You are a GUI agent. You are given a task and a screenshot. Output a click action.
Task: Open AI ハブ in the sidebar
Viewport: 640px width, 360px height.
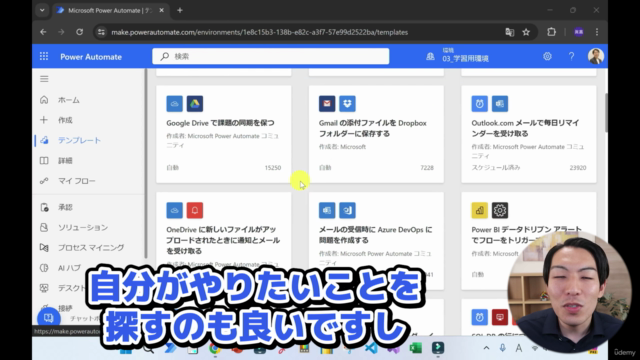click(69, 268)
